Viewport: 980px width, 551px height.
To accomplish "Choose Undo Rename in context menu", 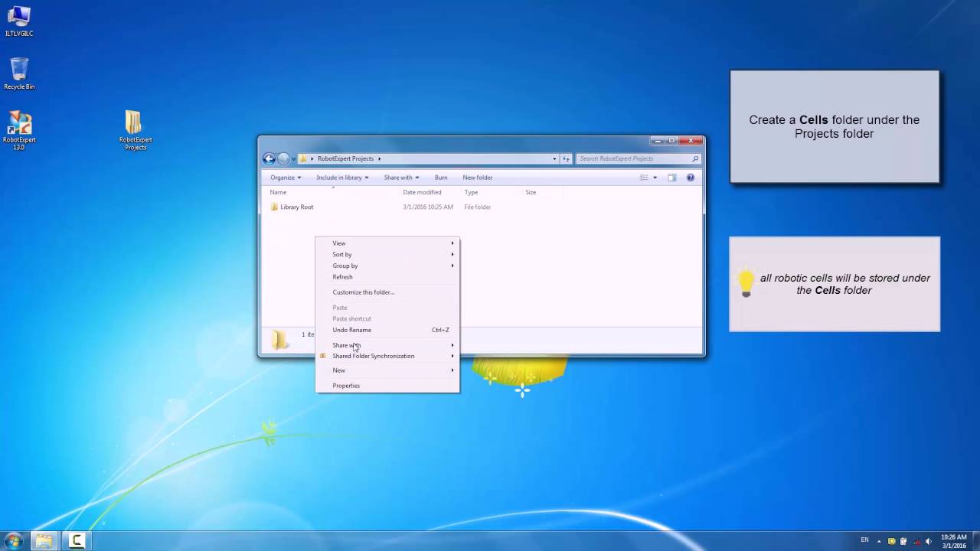I will point(387,330).
